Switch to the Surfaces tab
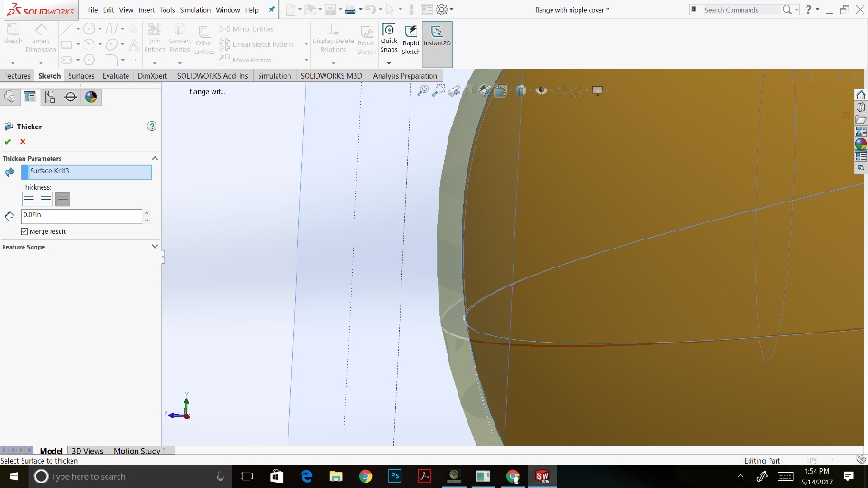 tap(81, 76)
